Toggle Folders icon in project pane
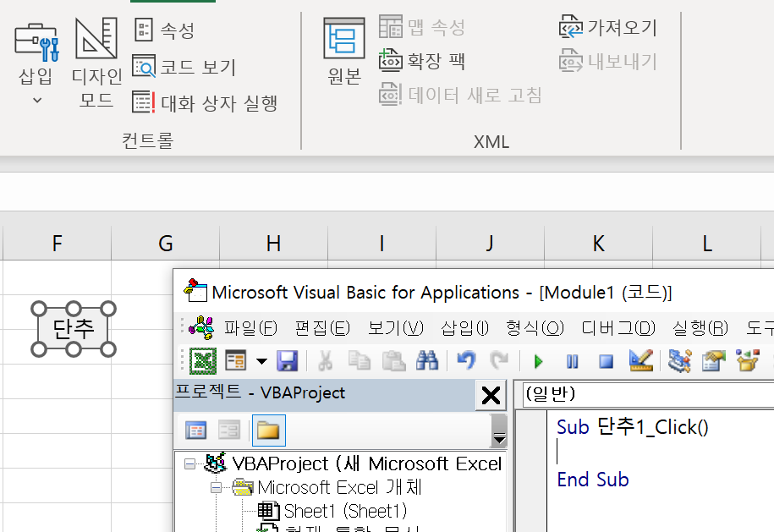 268,431
